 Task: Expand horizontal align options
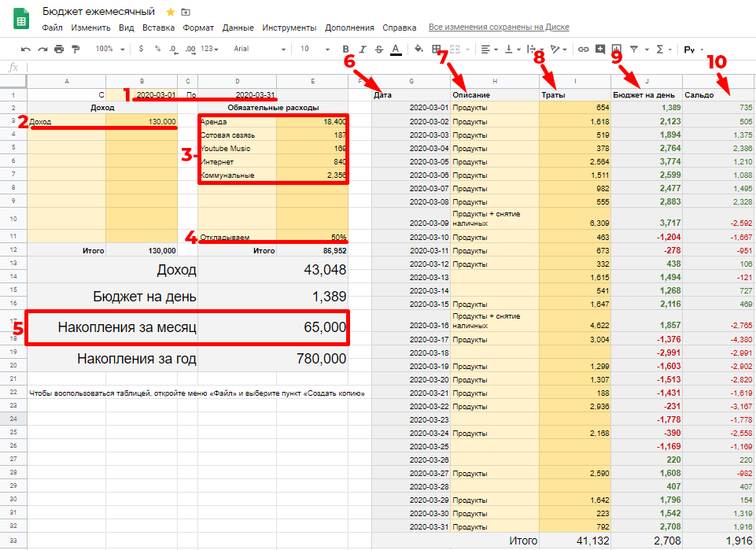[496, 49]
